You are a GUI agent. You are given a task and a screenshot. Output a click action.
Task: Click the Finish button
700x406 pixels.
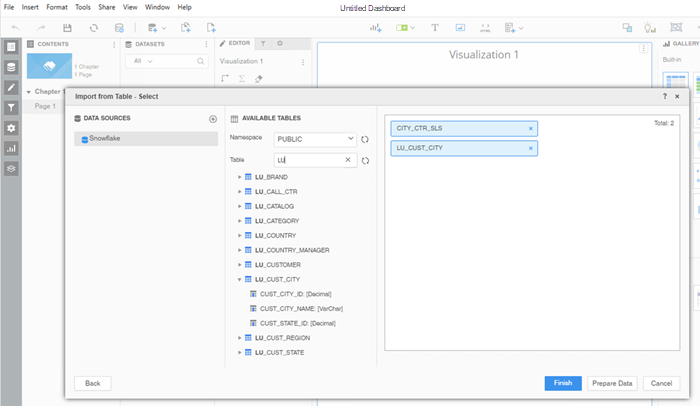pos(563,383)
